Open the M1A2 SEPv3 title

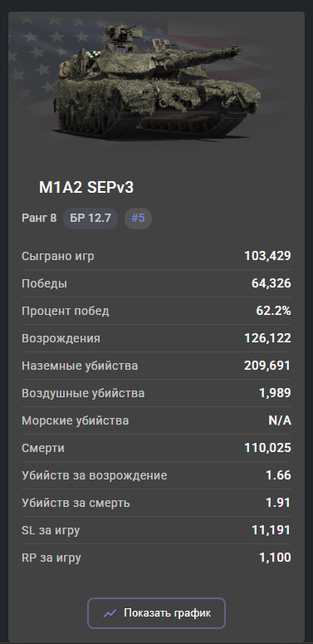point(86,188)
